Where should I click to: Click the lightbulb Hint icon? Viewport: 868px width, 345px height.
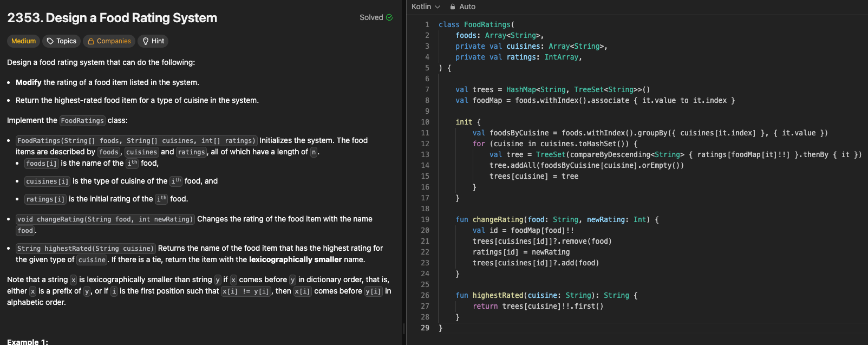(146, 41)
